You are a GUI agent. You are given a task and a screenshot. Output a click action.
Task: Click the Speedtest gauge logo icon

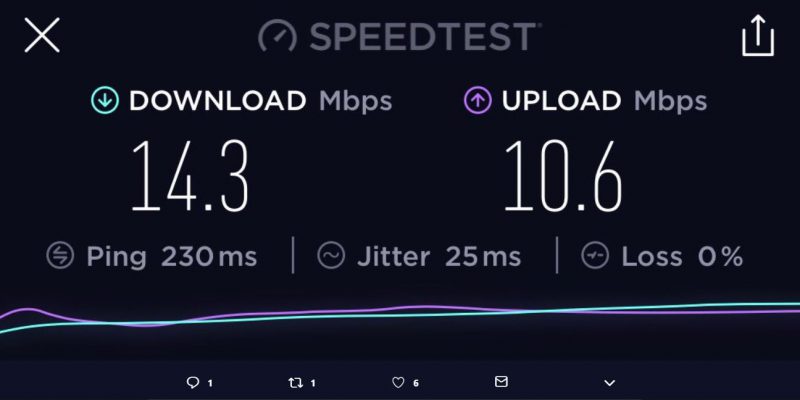277,35
